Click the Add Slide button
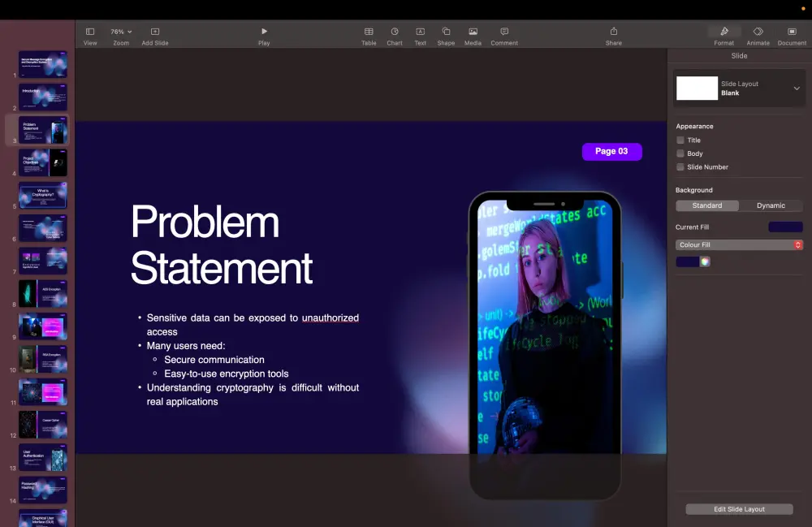Image resolution: width=812 pixels, height=527 pixels. tap(155, 37)
